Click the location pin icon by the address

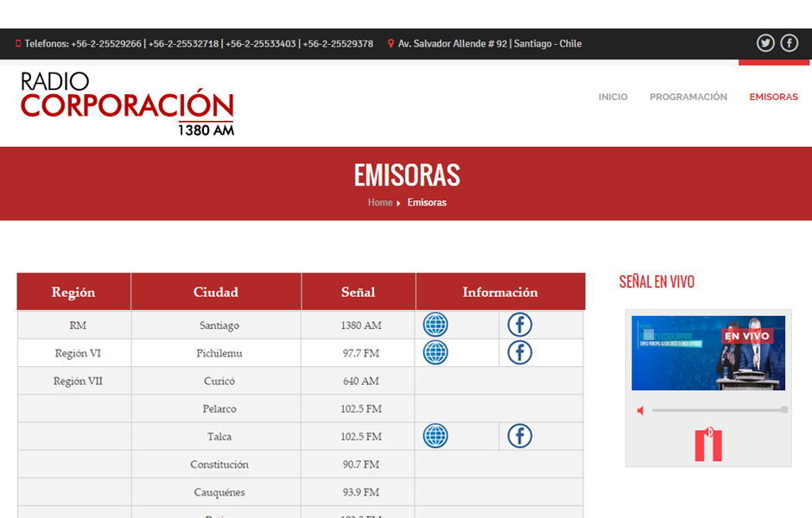click(391, 43)
